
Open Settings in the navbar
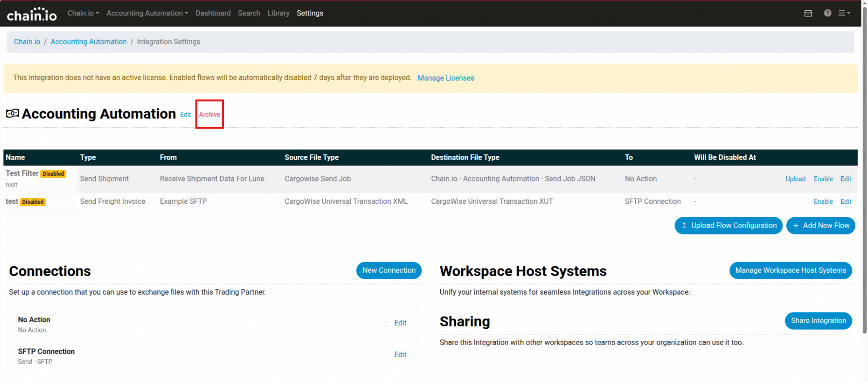(x=310, y=13)
